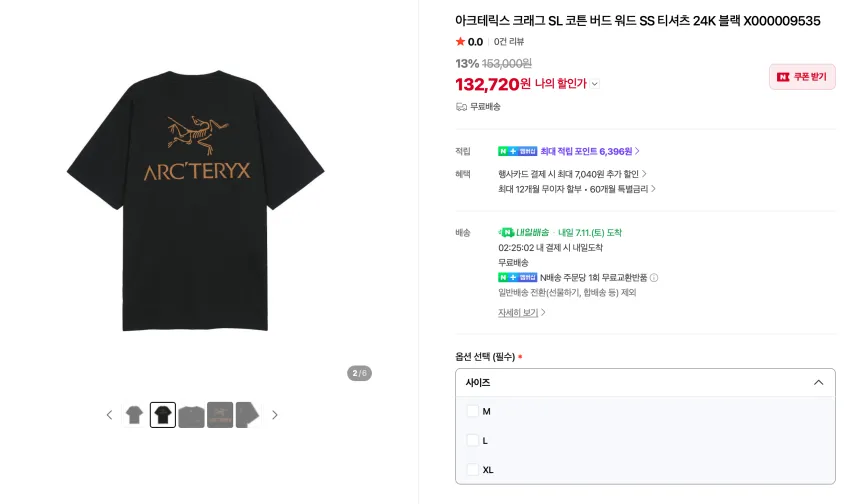Check the size XL option
This screenshot has height=504, width=850.
[x=473, y=470]
